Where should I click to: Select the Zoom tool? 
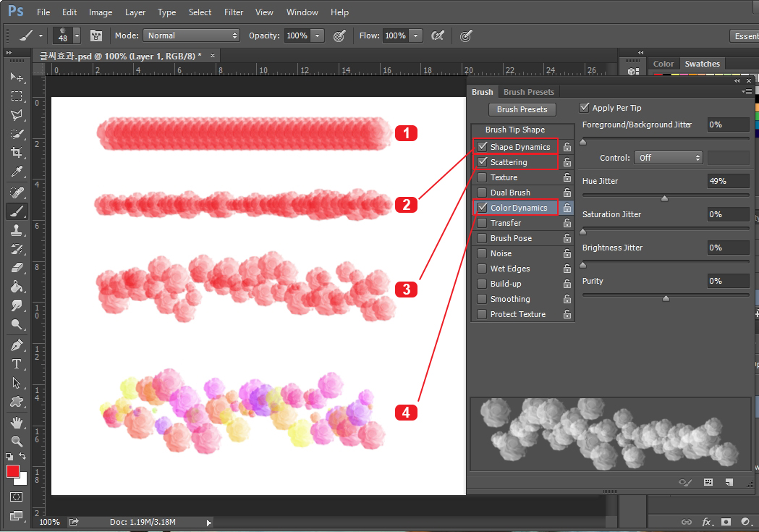tap(17, 441)
